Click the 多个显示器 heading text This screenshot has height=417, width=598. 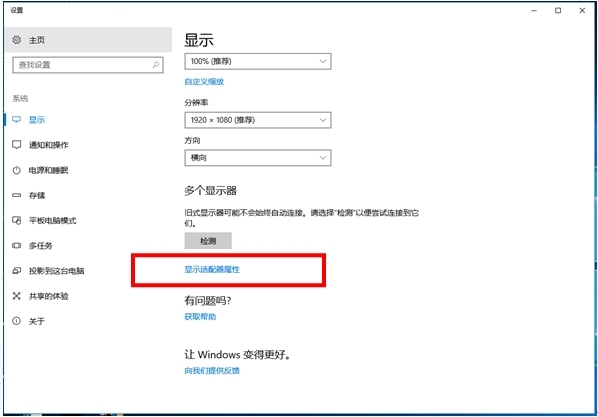pos(211,190)
